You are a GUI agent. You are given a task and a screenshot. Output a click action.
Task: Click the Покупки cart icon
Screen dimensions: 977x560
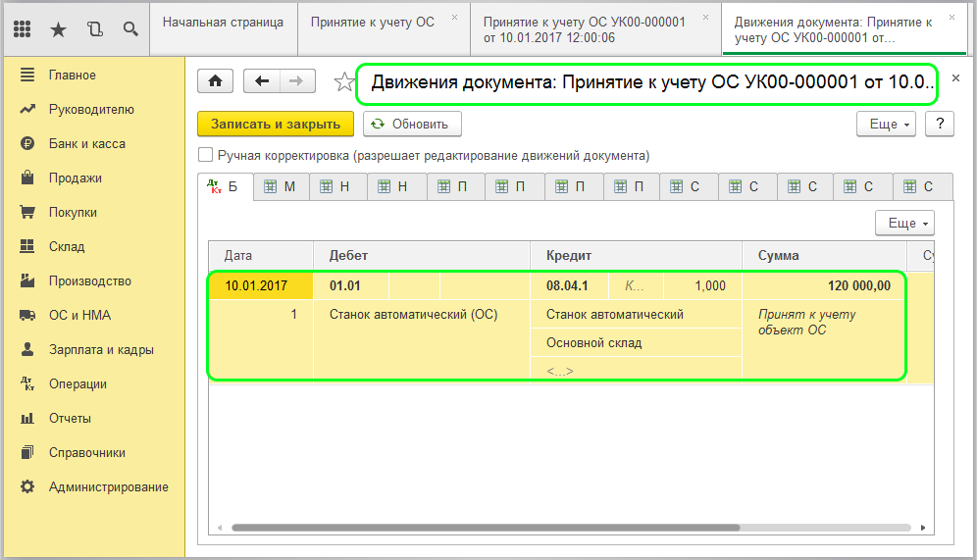(x=27, y=212)
